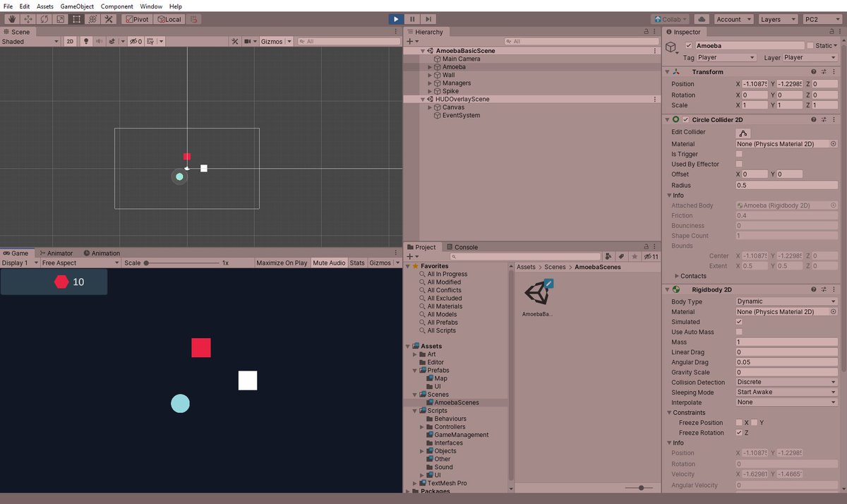Click the Project favorites star icon
Screen dimensions: 847x504
point(635,257)
